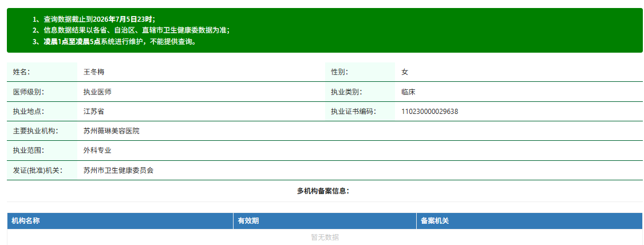Click the 备案机关 column header

(530, 221)
